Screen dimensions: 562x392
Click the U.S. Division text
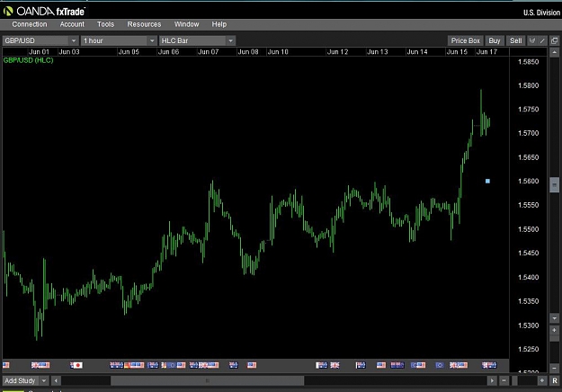click(x=541, y=13)
